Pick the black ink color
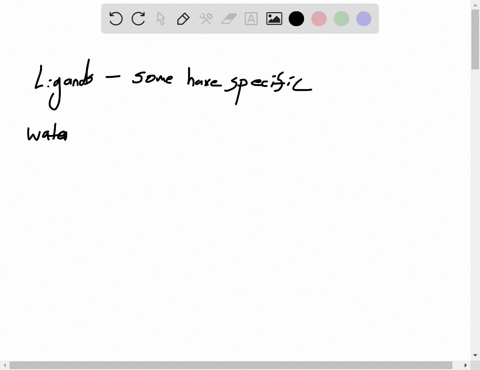Screen dimensions: 480x370 (296, 19)
